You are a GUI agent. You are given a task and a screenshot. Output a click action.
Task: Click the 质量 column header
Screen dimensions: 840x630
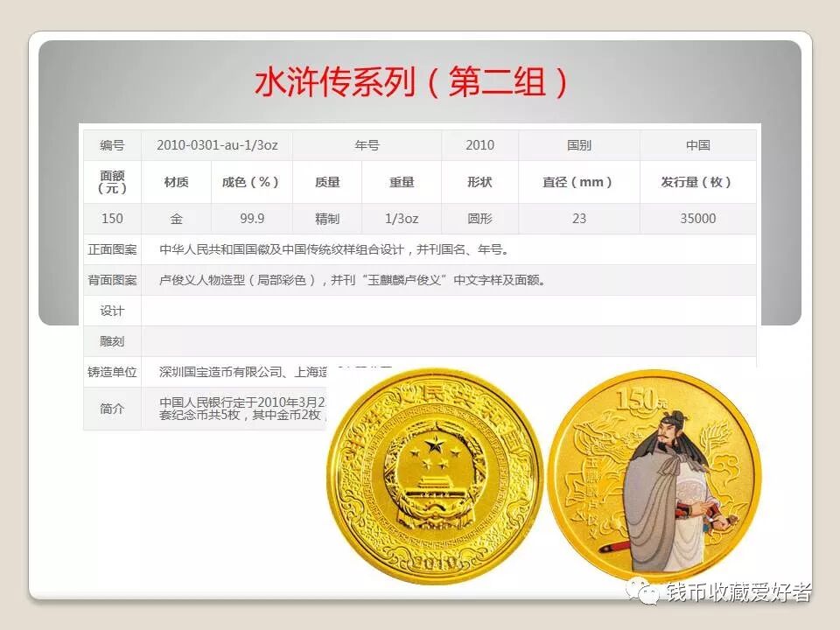(327, 182)
